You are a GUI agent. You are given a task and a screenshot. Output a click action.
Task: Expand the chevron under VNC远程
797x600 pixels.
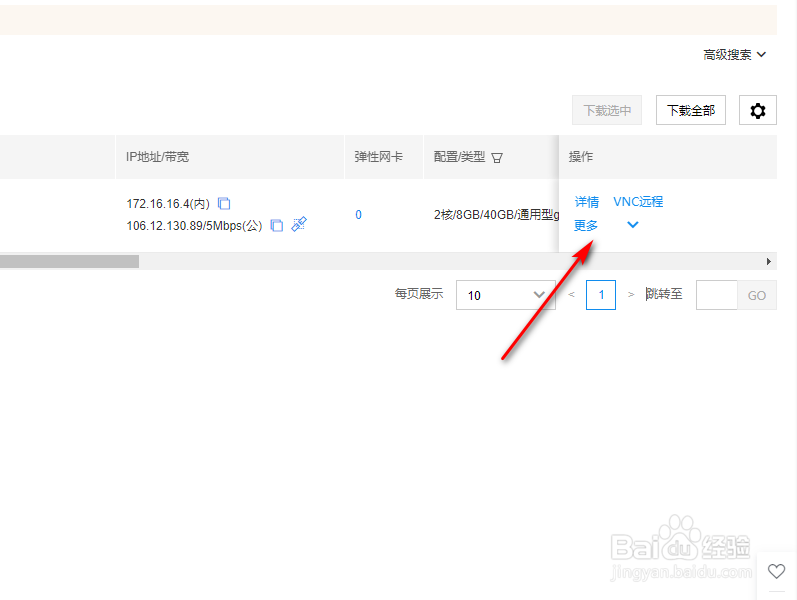pos(632,224)
